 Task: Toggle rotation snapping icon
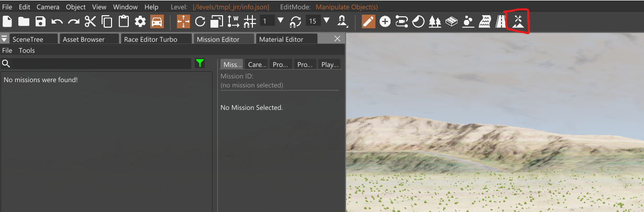coord(296,21)
